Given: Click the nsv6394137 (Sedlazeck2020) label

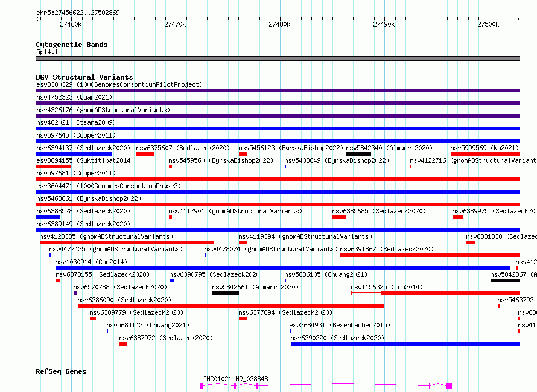Looking at the screenshot, I should (83, 148).
